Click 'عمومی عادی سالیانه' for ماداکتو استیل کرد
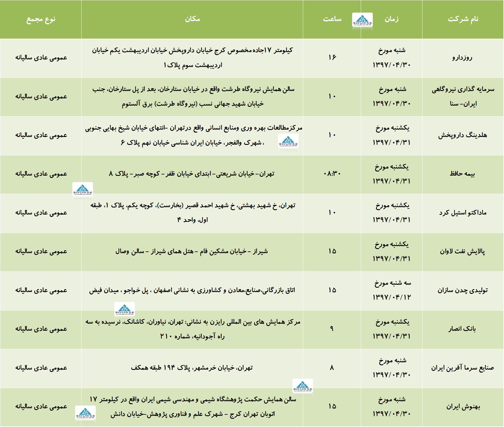Viewport: 504px width, 427px height. (x=41, y=213)
